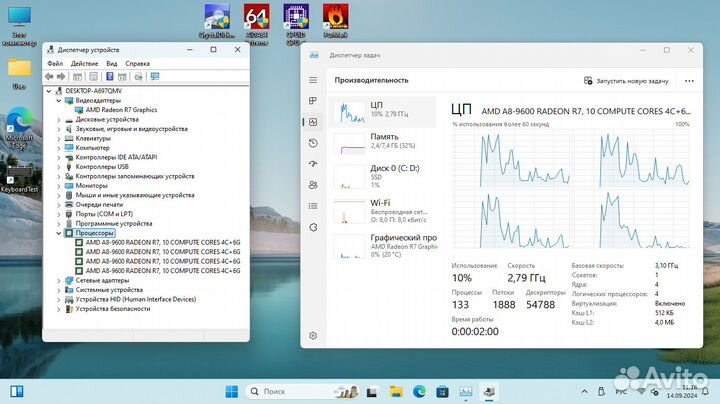
Task: Open AIDA64 Extreme desktop shortcut
Action: [x=256, y=24]
